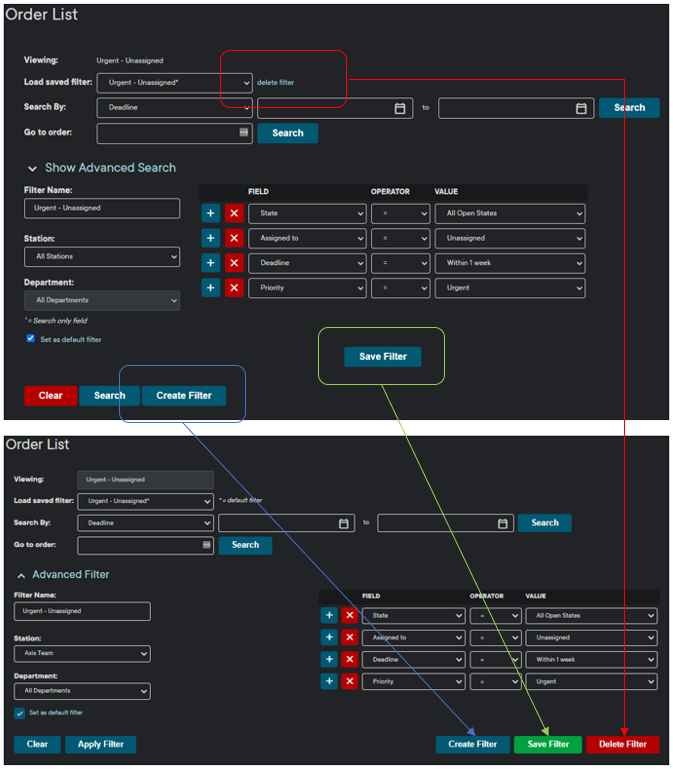Add row after Deadline in Advanced Filter view

pyautogui.click(x=329, y=659)
